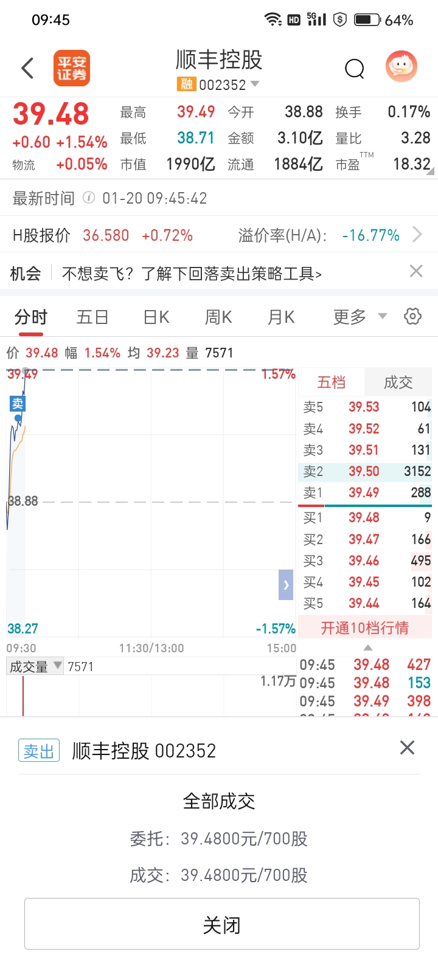Tap the WiFi status bar icon

pos(273,19)
